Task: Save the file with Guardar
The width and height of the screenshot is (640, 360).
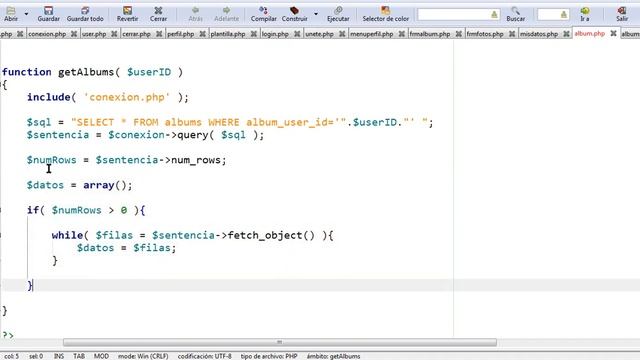Action: (49, 14)
